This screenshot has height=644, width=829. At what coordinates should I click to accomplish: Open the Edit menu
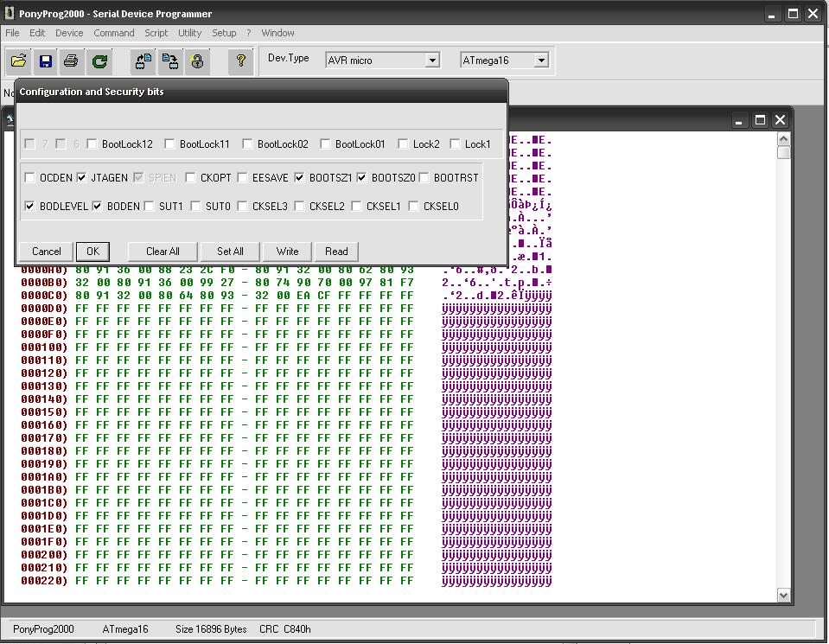[37, 33]
